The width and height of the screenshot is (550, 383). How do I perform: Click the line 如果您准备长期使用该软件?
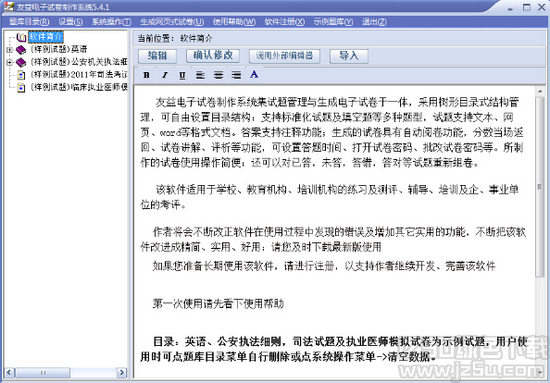point(324,266)
